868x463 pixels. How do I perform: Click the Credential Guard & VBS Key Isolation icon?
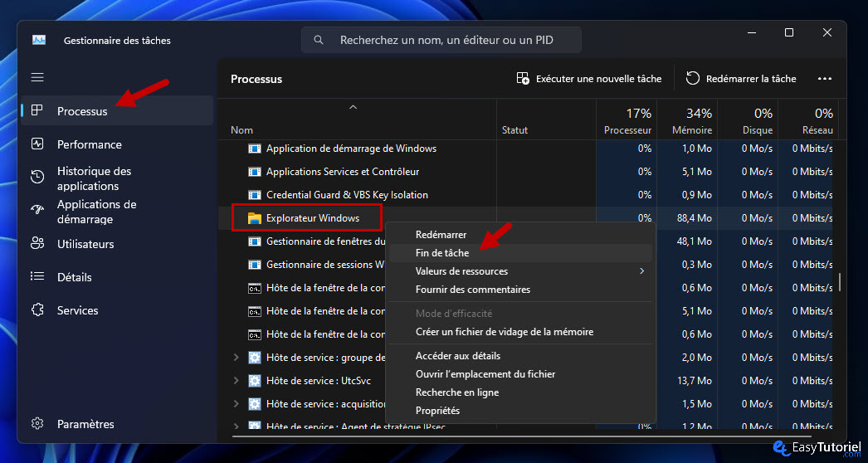pos(254,195)
